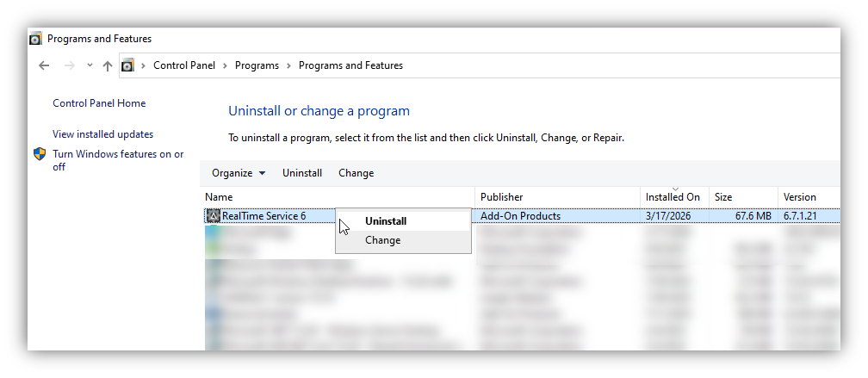Click the RealTime Service 6 program icon

[x=214, y=216]
